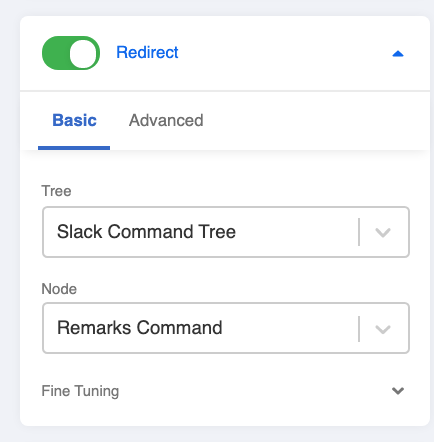Expand the Fine Tuning chevron arrow
The image size is (434, 442).
click(x=398, y=391)
